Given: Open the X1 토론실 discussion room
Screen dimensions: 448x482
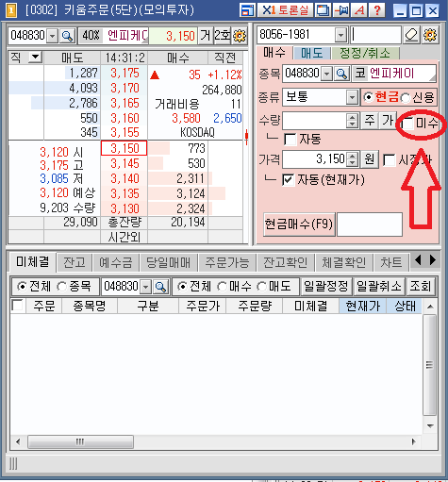Looking at the screenshot, I should 285,10.
